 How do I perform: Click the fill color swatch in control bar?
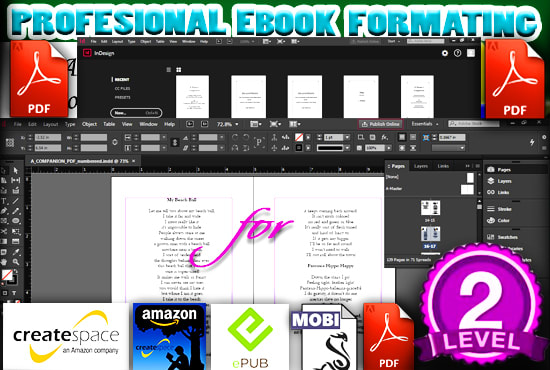[299, 137]
